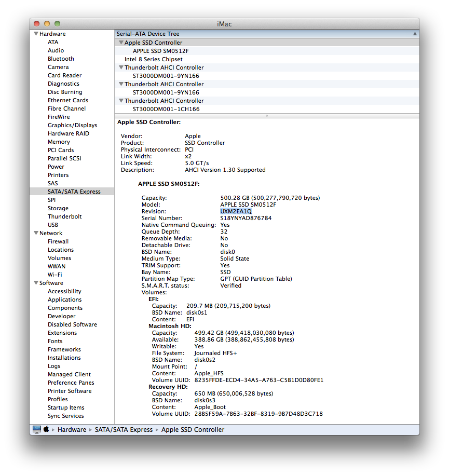The height and width of the screenshot is (476, 449).
Task: Select PCI Cards in the sidebar
Action: click(x=61, y=150)
